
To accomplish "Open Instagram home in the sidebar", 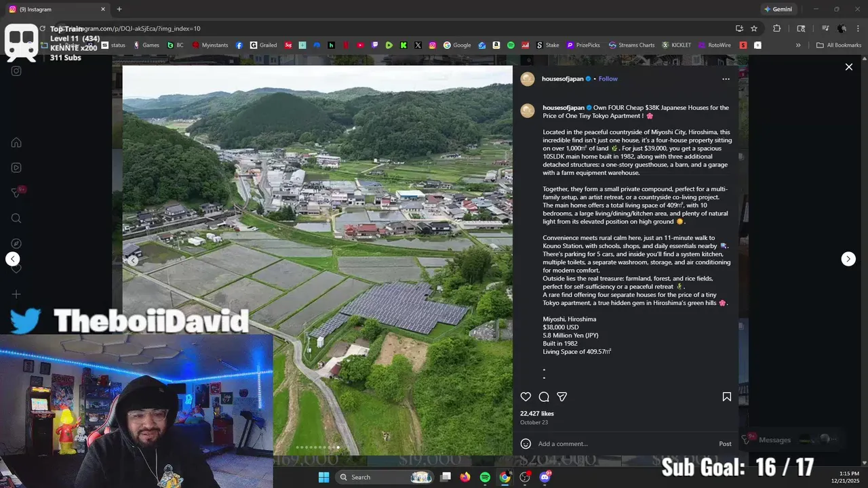I will tap(16, 142).
